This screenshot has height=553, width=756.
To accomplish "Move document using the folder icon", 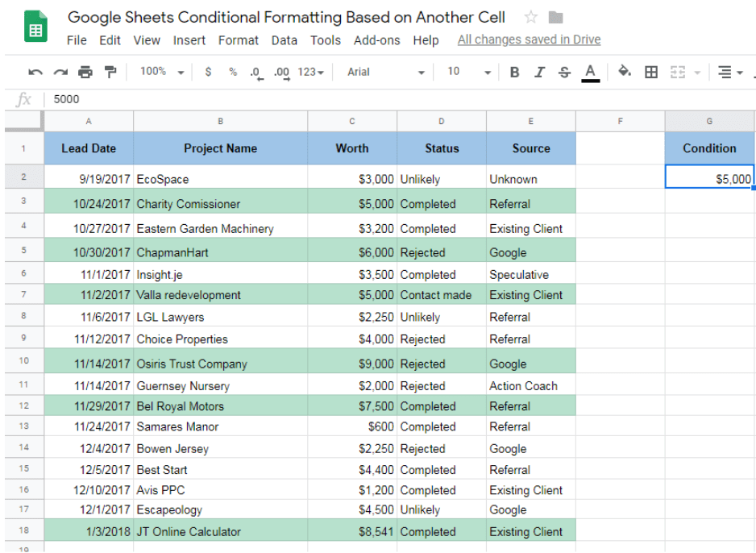I will tap(556, 18).
